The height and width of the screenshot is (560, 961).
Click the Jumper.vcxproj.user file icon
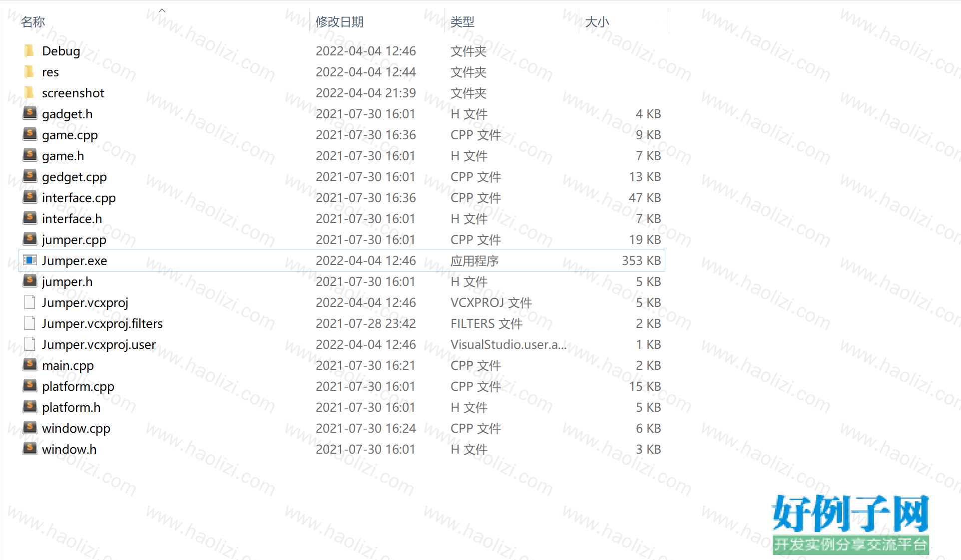click(30, 344)
